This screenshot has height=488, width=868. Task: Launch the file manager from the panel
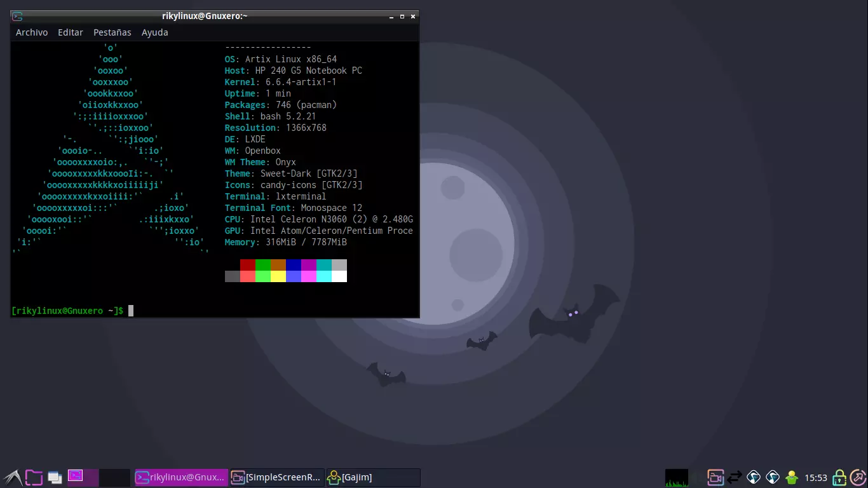pos(34,477)
